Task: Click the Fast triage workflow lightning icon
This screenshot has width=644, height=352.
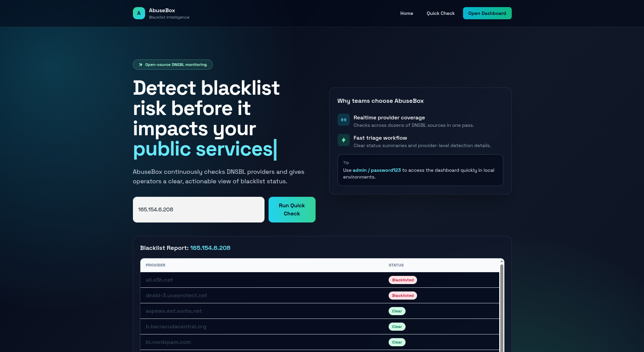Action: [343, 140]
